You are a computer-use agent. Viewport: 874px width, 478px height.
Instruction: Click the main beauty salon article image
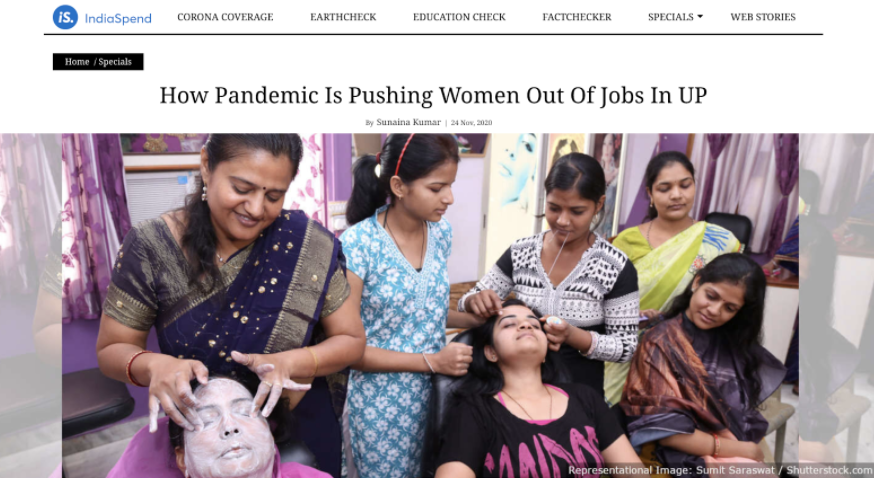click(x=430, y=305)
